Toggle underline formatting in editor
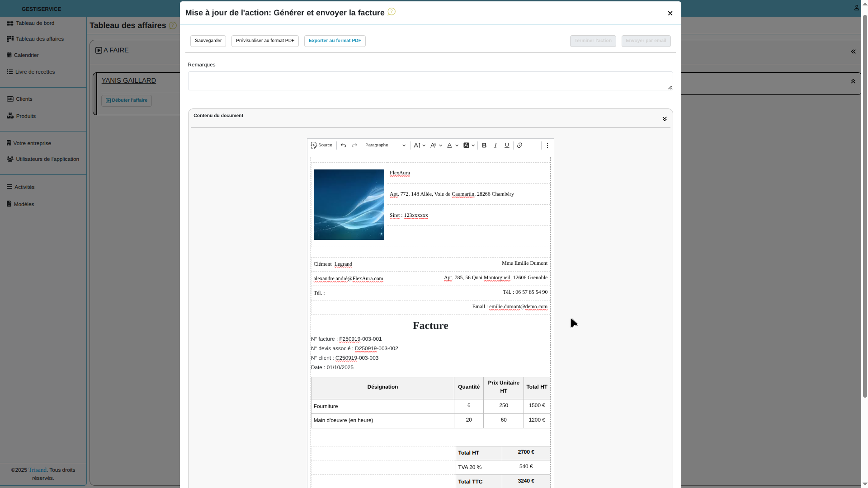Image resolution: width=868 pixels, height=488 pixels. click(x=507, y=145)
